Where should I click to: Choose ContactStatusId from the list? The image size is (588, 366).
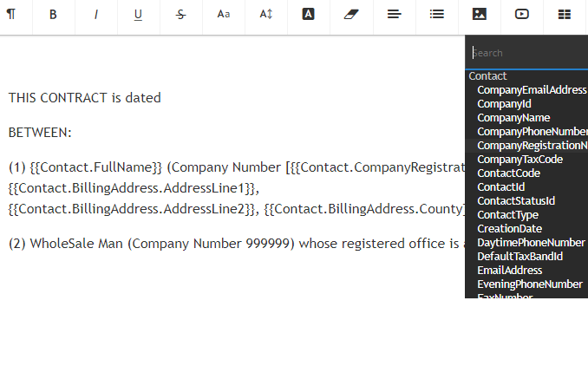516,201
